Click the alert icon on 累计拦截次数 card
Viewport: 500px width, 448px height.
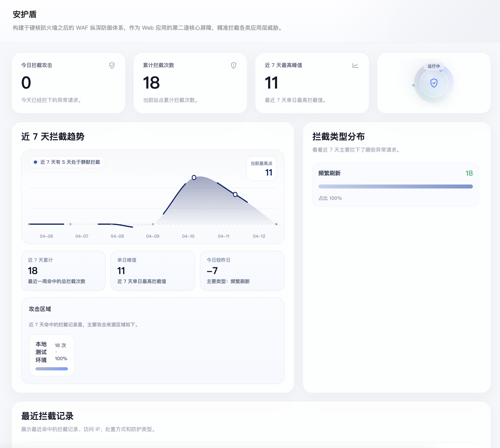[x=233, y=65]
